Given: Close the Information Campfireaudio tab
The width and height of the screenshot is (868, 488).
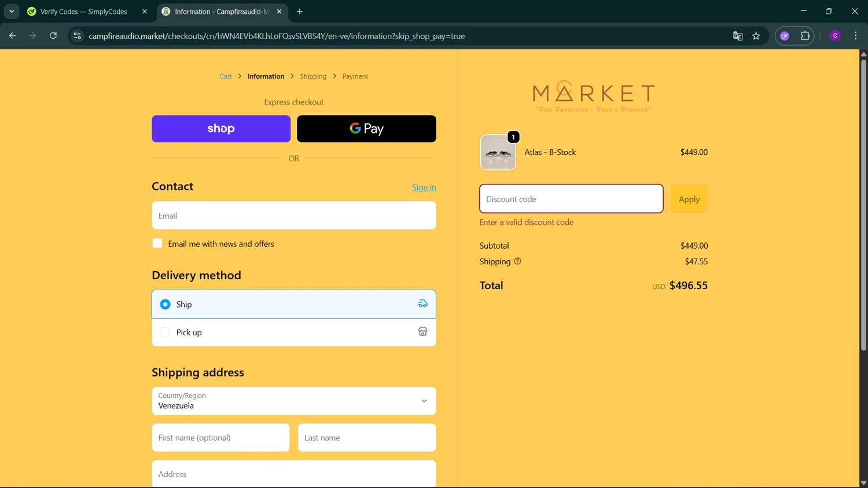Looking at the screenshot, I should click(x=279, y=12).
